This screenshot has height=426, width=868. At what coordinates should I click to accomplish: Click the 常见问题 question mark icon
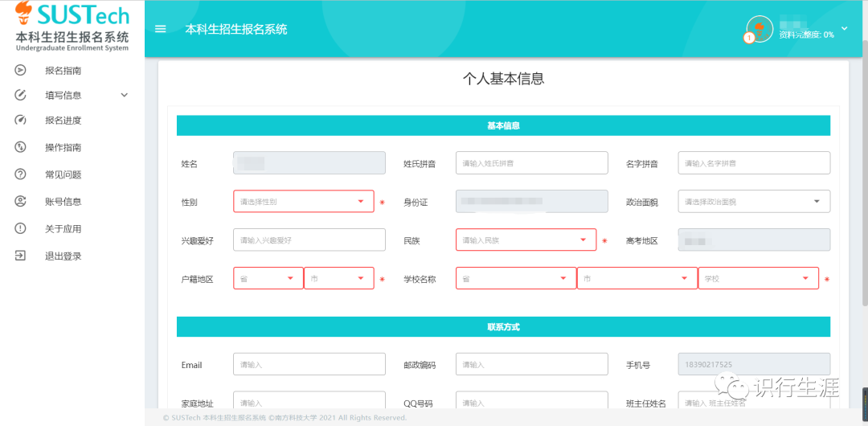(20, 174)
